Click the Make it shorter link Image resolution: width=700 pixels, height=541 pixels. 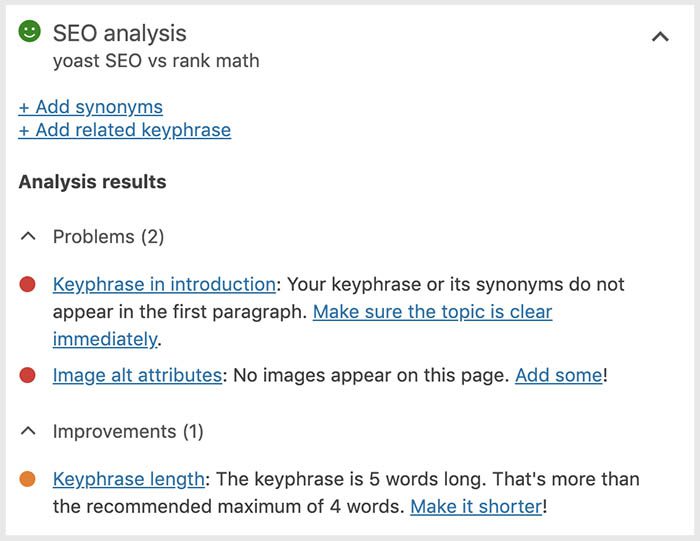pos(476,507)
